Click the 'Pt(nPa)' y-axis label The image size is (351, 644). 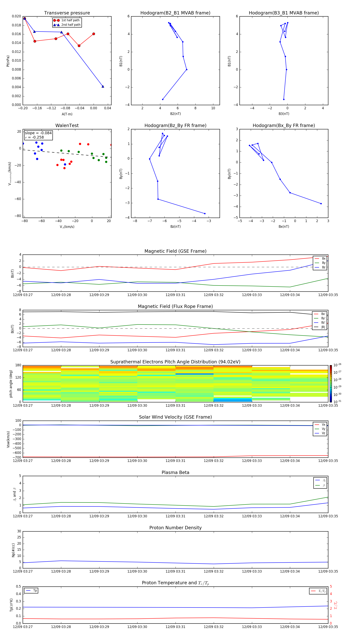[8, 61]
